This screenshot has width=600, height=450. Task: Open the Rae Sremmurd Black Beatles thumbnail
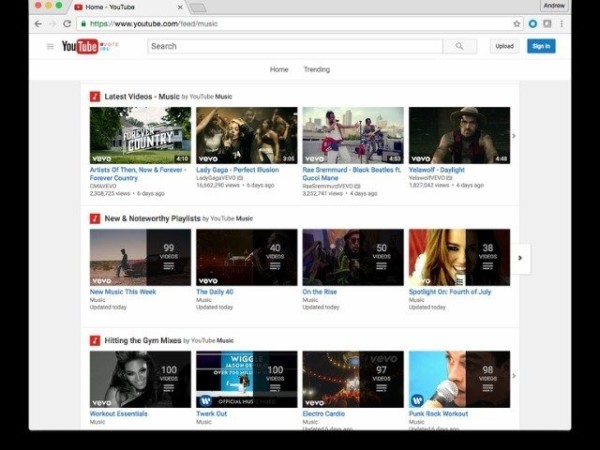pos(353,135)
